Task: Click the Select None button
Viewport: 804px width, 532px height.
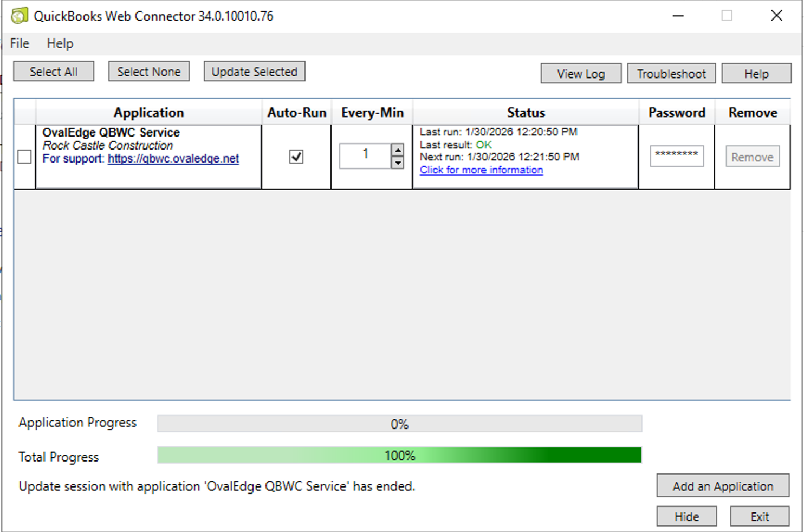Action: pos(149,72)
